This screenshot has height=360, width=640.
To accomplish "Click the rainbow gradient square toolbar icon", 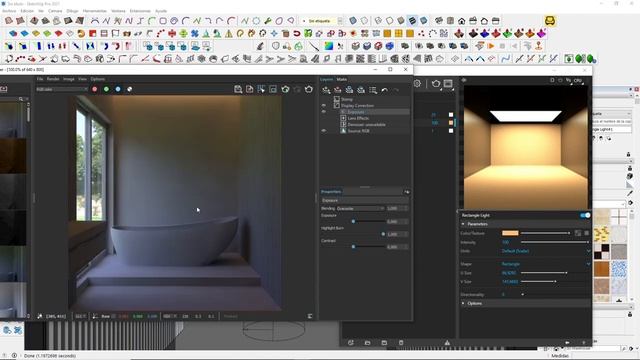I will coord(329,46).
